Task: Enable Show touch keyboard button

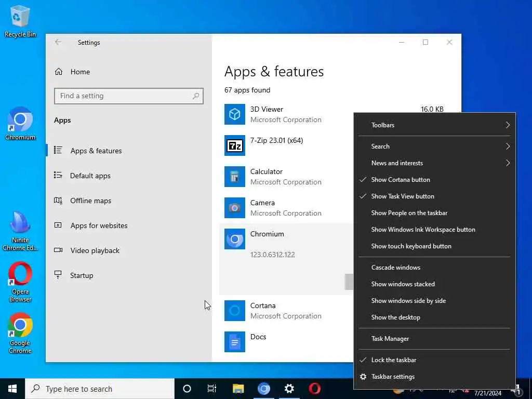Action: click(x=434, y=246)
